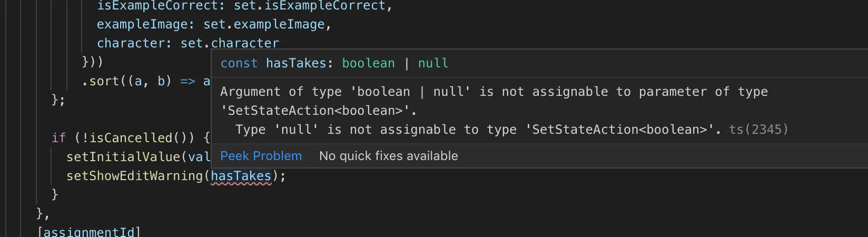The image size is (868, 237).
Task: Click the 'null' type in tooltip header
Action: 433,63
